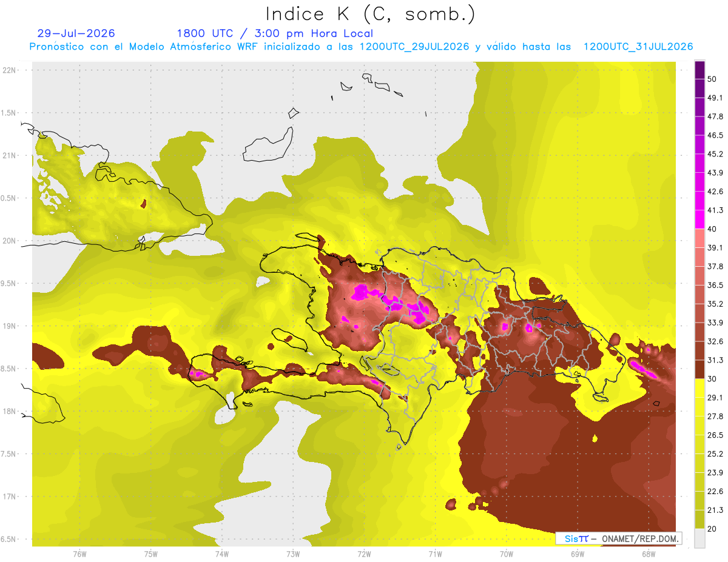Click the longitude axis label "73W"
This screenshot has width=728, height=562.
[293, 553]
